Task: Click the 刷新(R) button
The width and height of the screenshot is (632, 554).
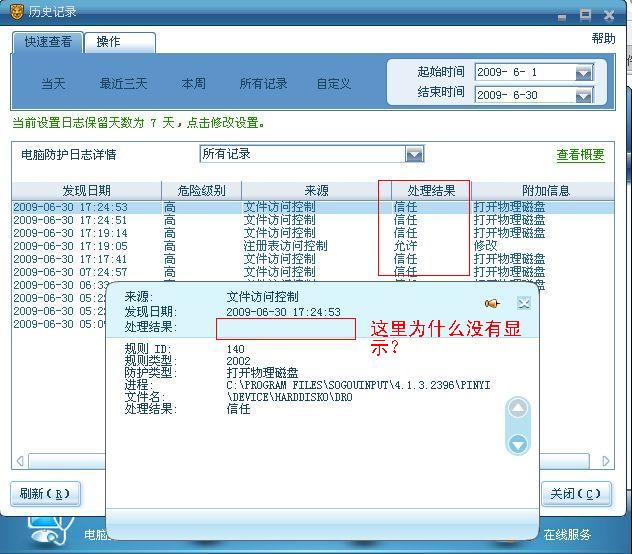Action: click(45, 494)
